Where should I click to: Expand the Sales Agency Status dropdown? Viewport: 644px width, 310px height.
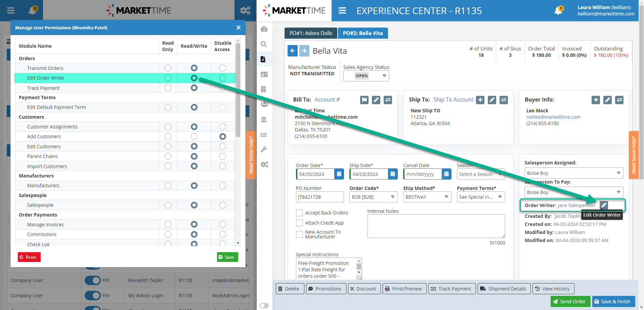click(366, 76)
